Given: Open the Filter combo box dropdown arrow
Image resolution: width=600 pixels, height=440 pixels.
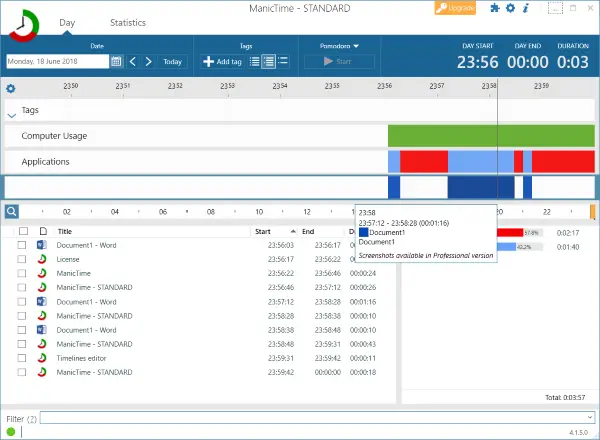Looking at the screenshot, I should [590, 417].
